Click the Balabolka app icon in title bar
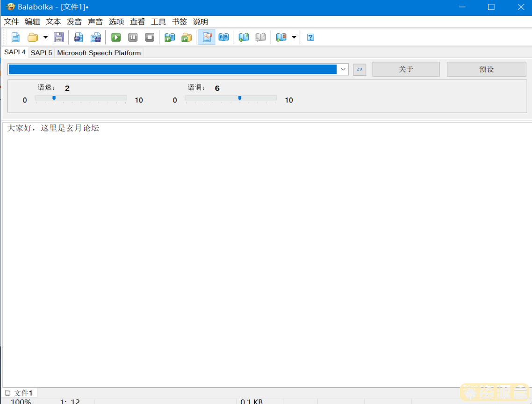 click(10, 7)
